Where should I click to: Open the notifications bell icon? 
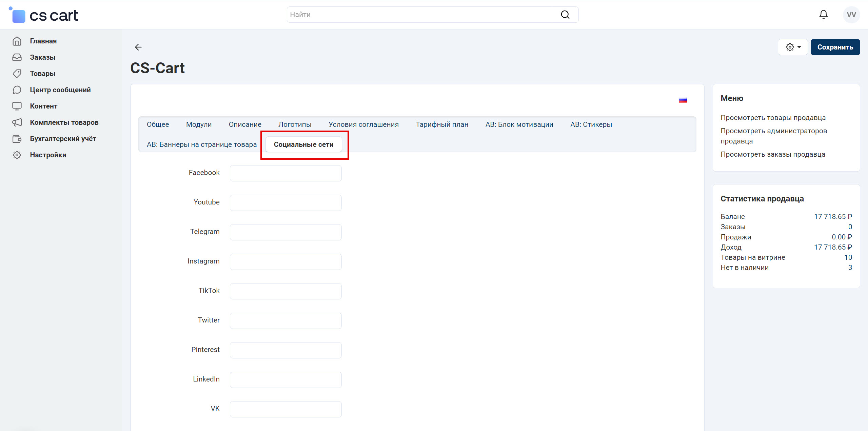pos(823,15)
